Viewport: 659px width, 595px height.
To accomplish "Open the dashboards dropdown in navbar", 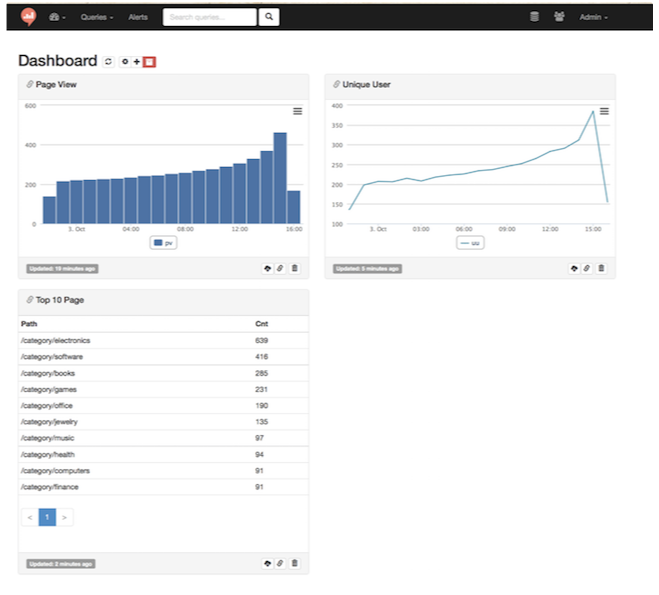I will (56, 17).
